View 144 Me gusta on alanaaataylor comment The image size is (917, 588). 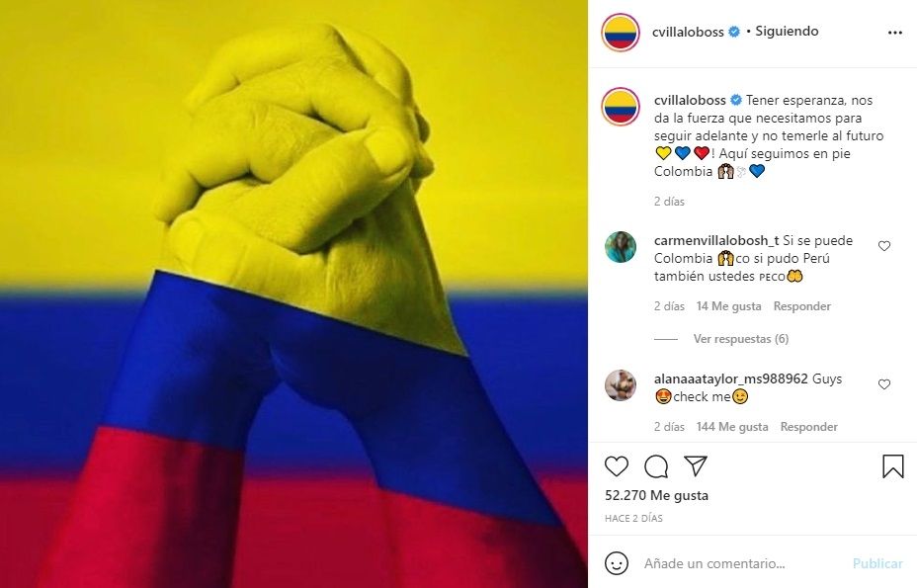731,427
